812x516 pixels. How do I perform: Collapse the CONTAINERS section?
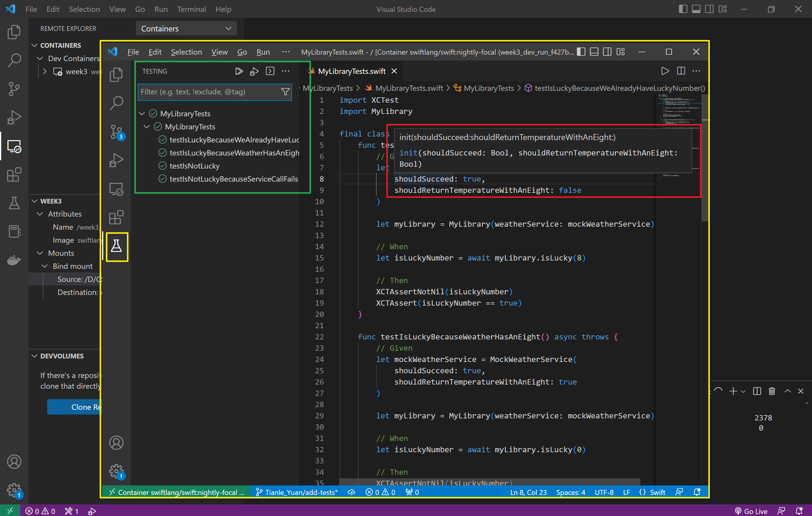[34, 45]
